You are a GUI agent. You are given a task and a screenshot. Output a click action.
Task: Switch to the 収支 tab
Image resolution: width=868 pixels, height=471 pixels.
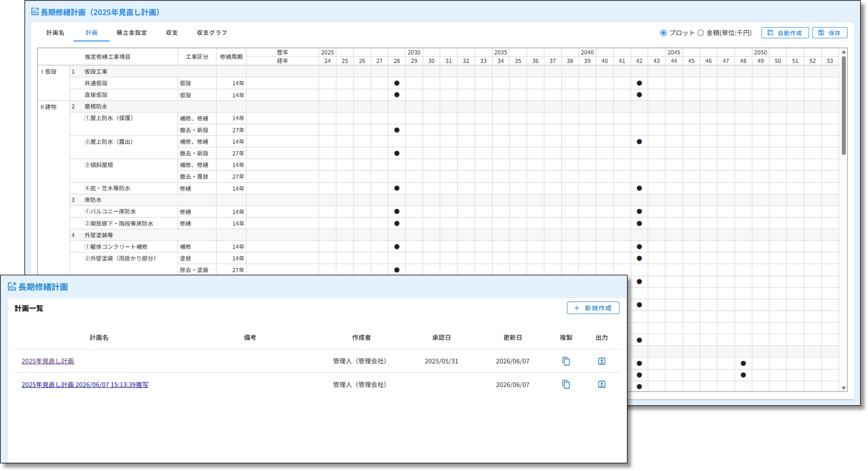(x=172, y=33)
